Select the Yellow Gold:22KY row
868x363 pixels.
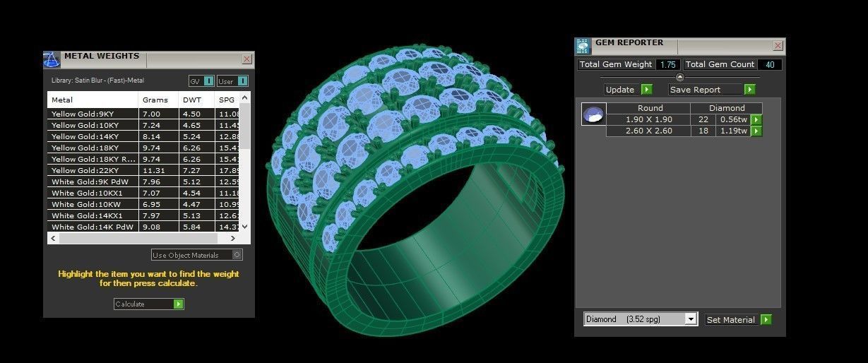click(x=144, y=170)
